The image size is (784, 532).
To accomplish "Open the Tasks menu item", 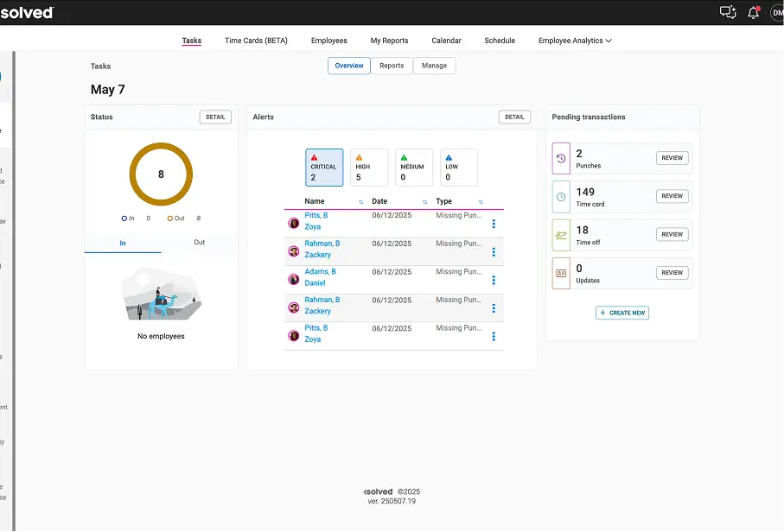I will coord(192,41).
